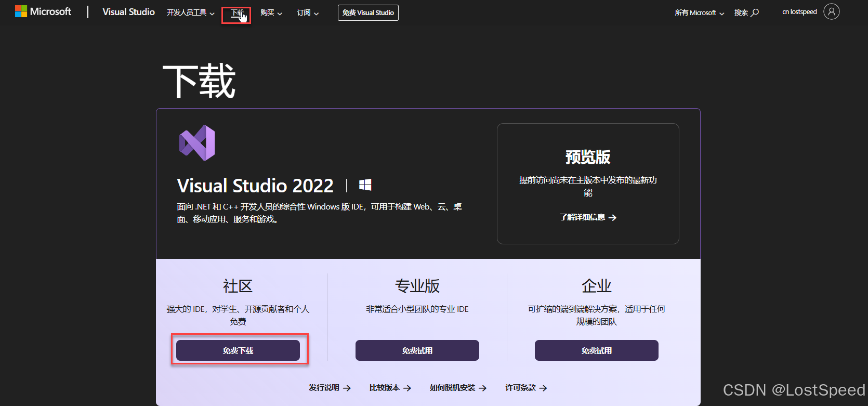Open 了解详细信息 link in 预览版 card
868x406 pixels.
(588, 217)
